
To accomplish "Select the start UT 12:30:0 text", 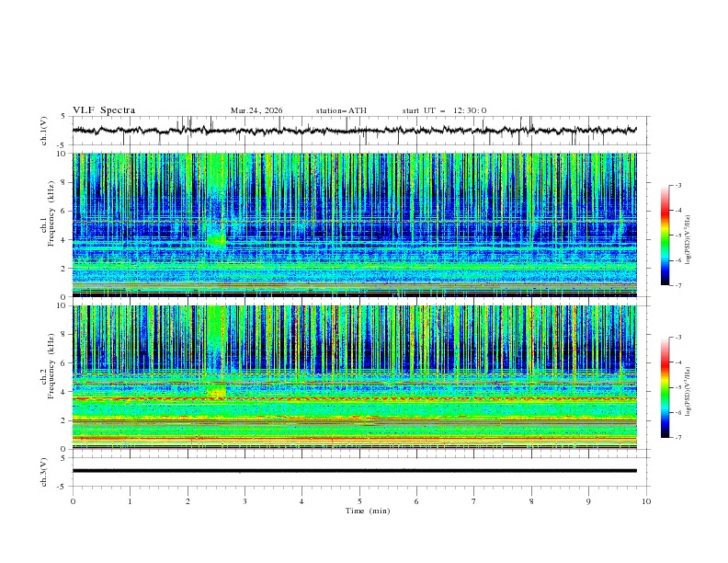I will coord(444,110).
